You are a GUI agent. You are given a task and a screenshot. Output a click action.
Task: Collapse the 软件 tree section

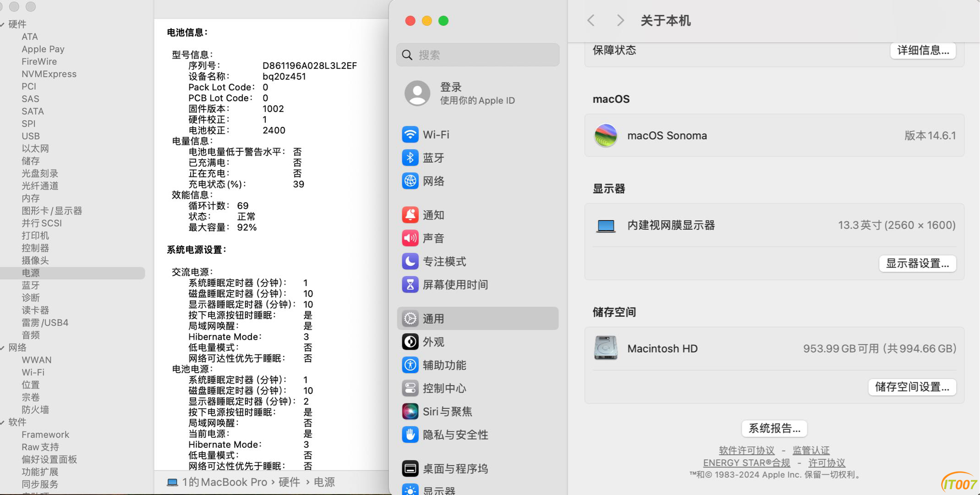click(x=2, y=422)
